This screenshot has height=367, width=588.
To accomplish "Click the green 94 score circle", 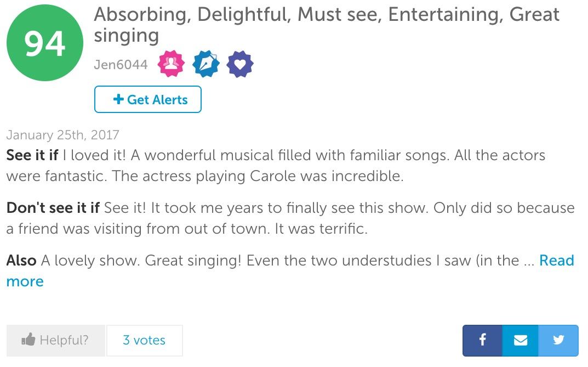I will point(45,43).
